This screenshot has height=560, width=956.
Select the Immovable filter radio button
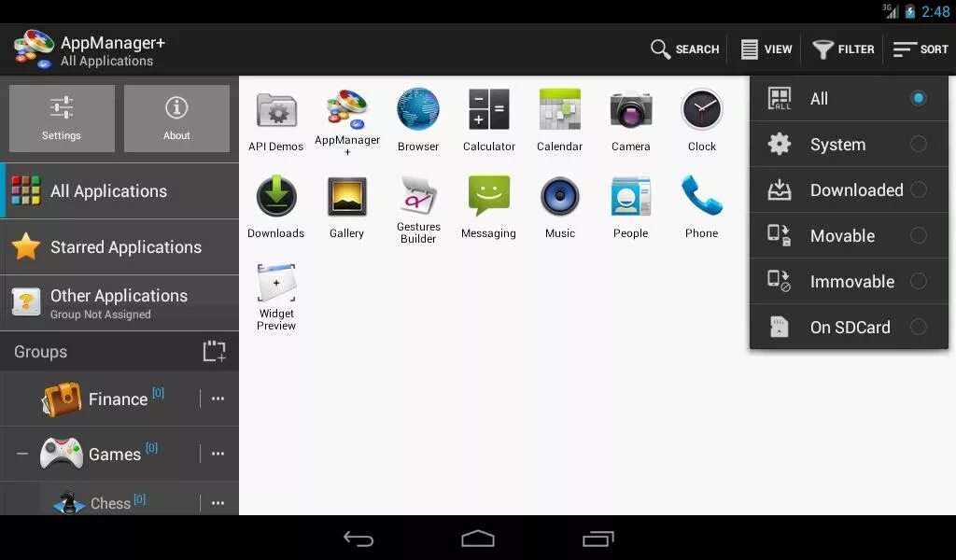pos(919,281)
